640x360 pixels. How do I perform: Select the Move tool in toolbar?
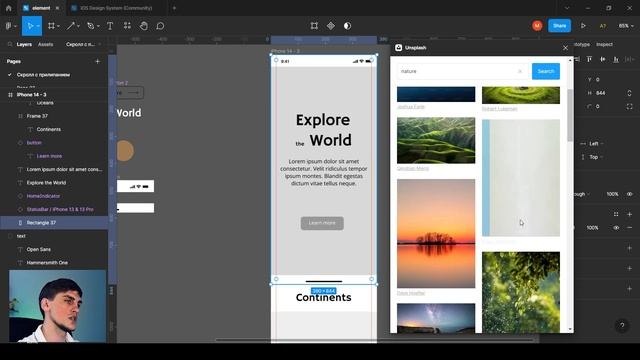[30, 26]
